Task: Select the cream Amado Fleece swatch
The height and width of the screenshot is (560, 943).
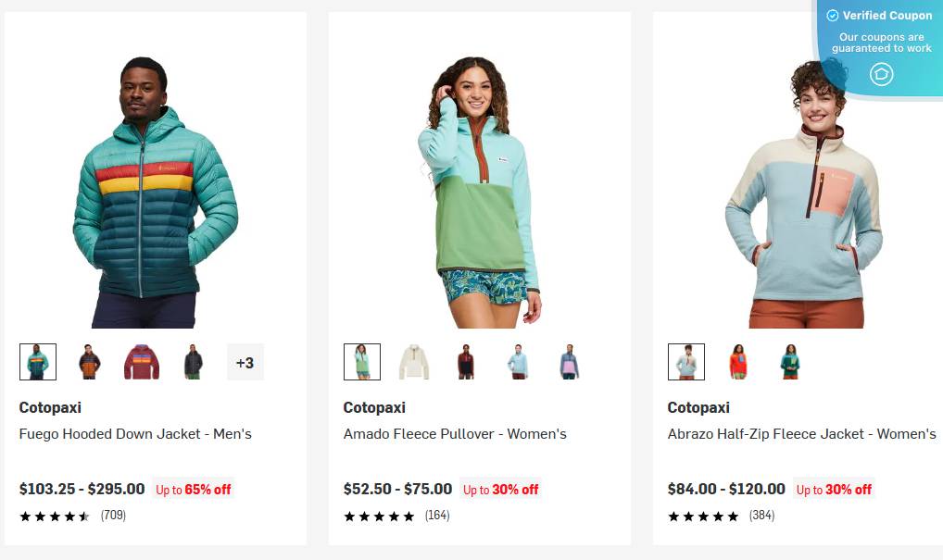Action: 414,362
